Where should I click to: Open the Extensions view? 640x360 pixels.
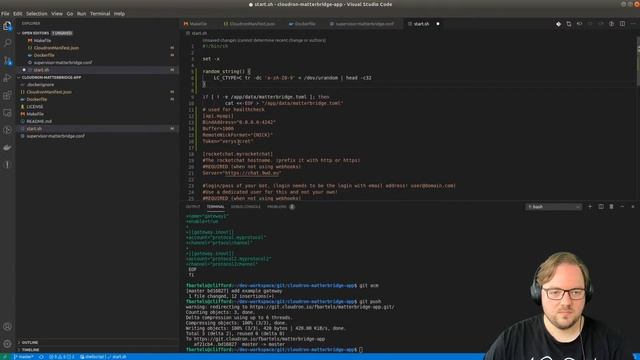(7, 96)
